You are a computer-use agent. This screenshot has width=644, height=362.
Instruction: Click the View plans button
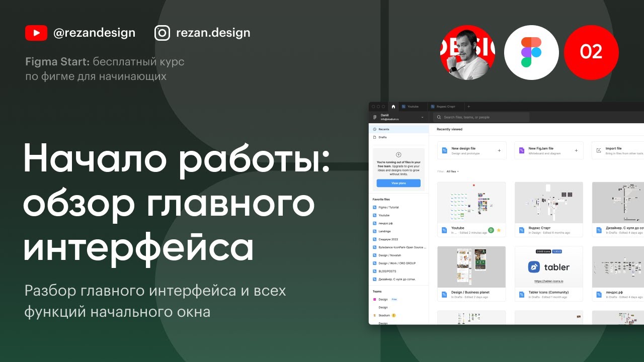click(398, 184)
